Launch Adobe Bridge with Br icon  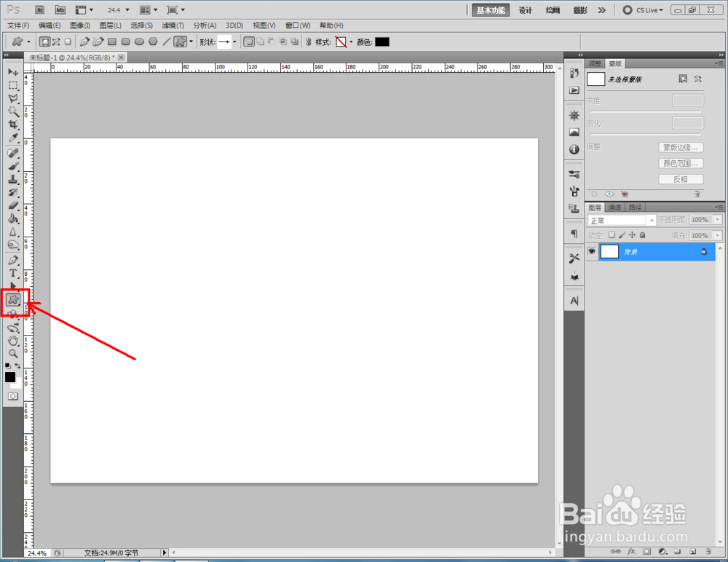click(x=40, y=9)
